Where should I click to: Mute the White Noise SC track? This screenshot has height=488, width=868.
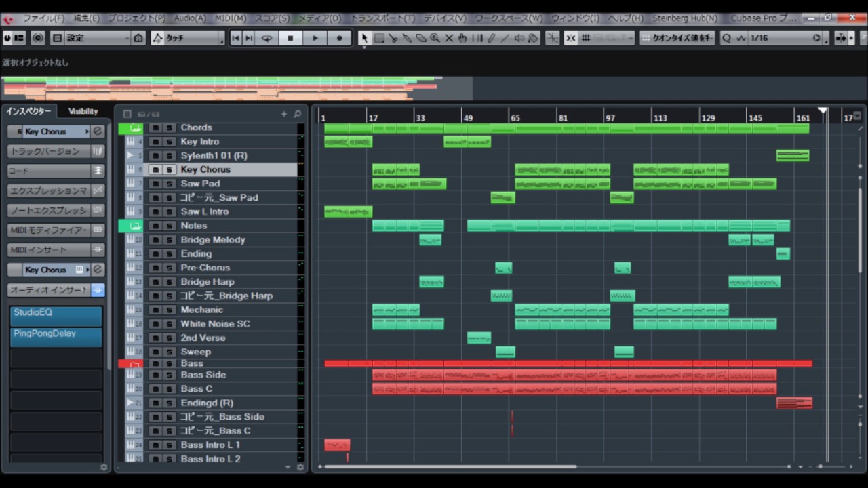tap(156, 324)
